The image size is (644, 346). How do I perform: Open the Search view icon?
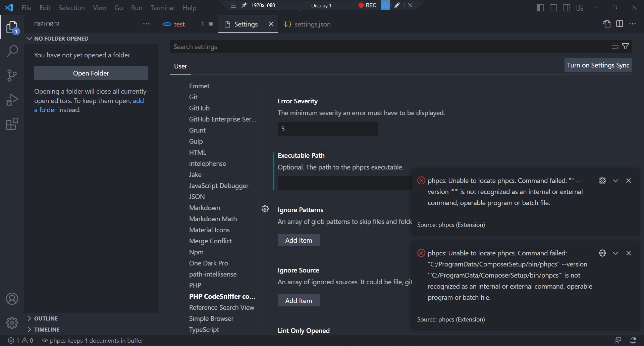[x=12, y=51]
